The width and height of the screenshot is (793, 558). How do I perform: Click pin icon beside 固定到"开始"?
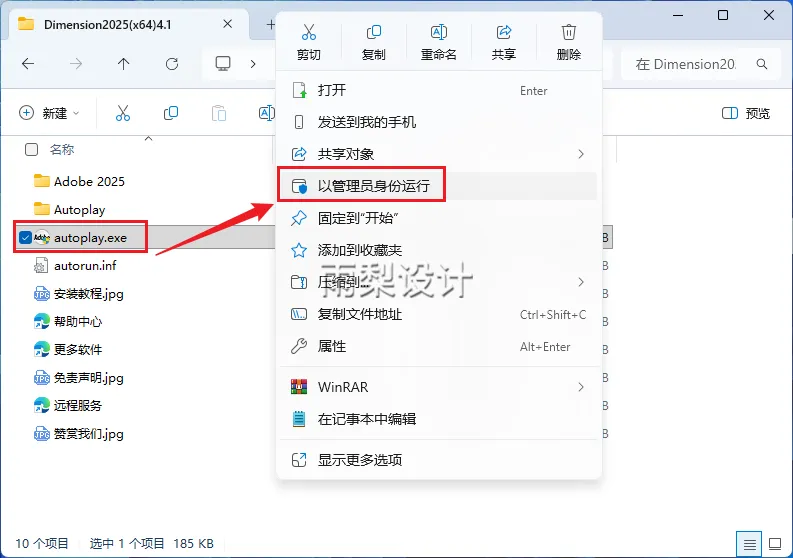coord(299,218)
